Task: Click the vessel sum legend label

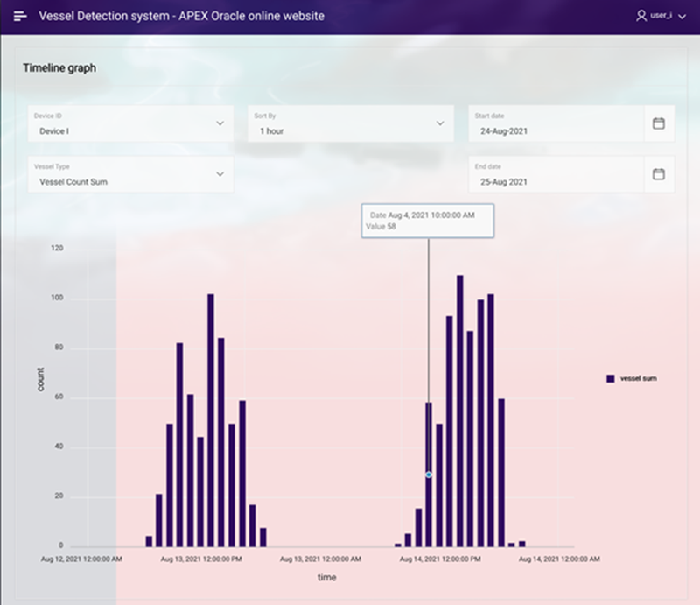Action: coord(638,378)
